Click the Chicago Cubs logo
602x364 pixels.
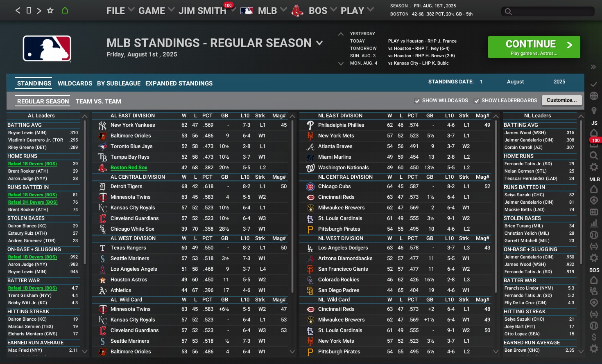click(x=310, y=186)
